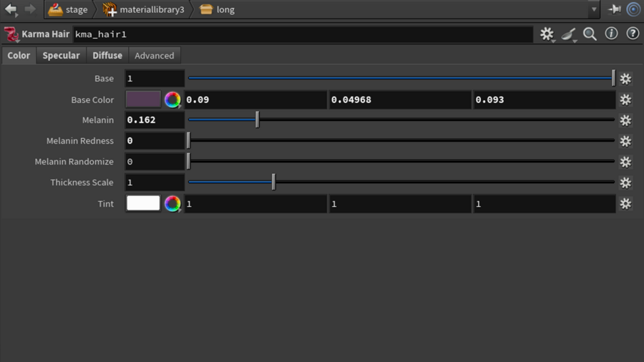Switch to the Diffuse tab

[107, 55]
